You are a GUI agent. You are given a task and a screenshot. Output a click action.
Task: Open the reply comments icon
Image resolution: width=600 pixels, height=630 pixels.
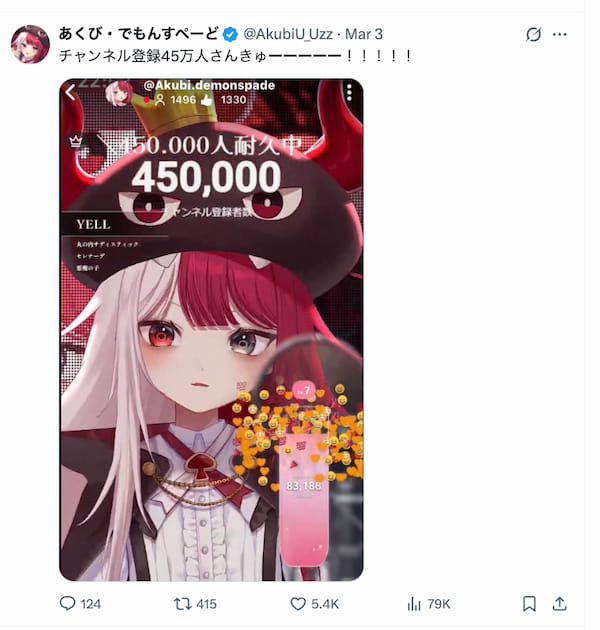[x=67, y=603]
